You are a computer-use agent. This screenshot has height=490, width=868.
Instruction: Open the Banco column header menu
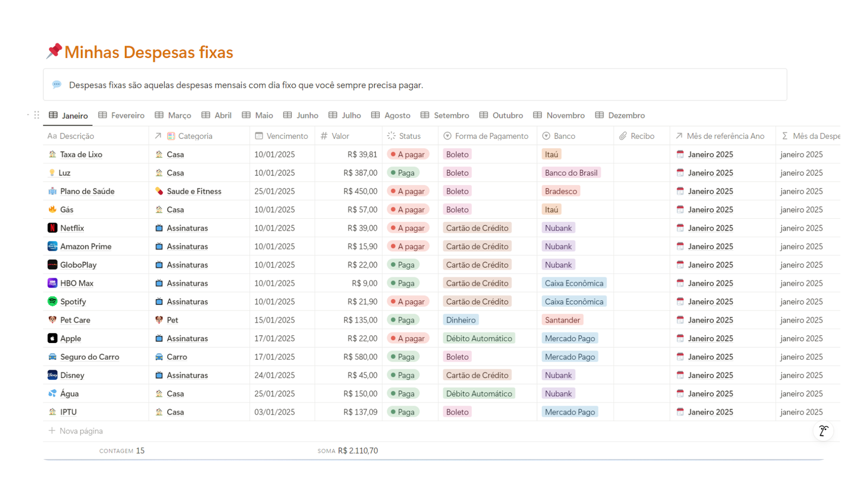(x=564, y=136)
